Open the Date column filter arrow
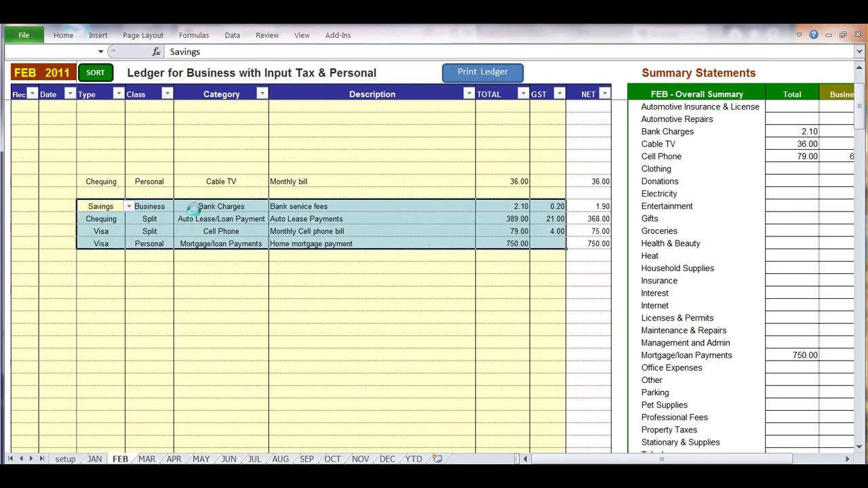Screen dimensions: 868x488 pos(70,94)
